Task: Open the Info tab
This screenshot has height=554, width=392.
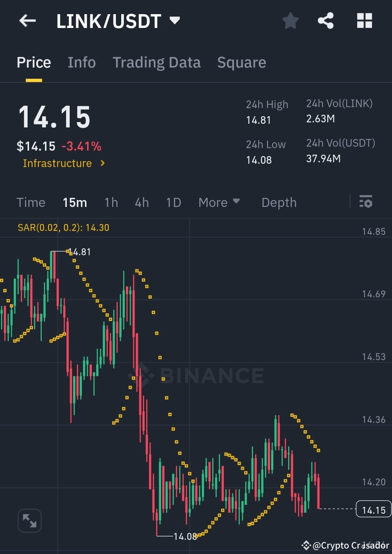Action: coord(81,62)
